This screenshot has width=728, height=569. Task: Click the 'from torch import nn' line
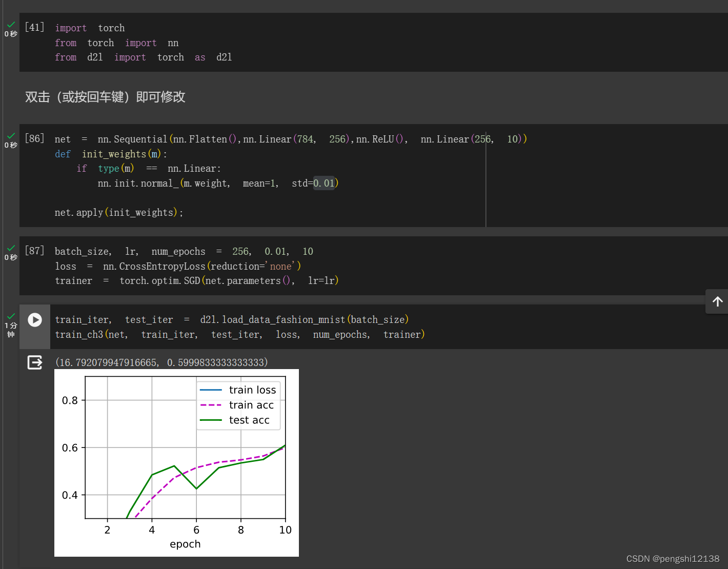tap(117, 43)
